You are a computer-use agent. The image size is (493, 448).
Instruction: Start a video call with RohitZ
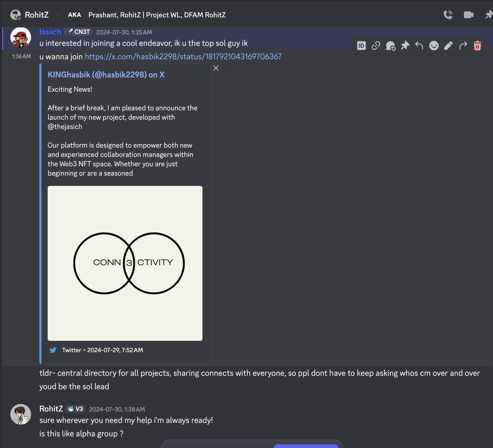468,14
